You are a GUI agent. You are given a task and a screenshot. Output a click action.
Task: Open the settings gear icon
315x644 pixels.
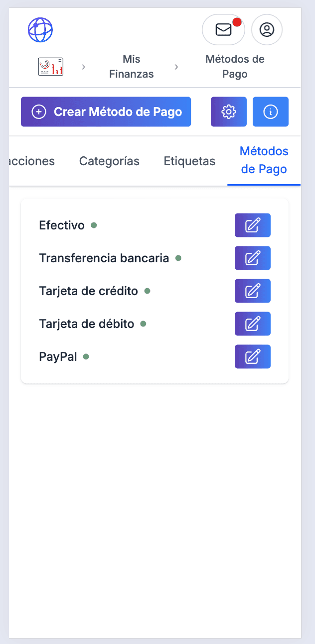[228, 111]
